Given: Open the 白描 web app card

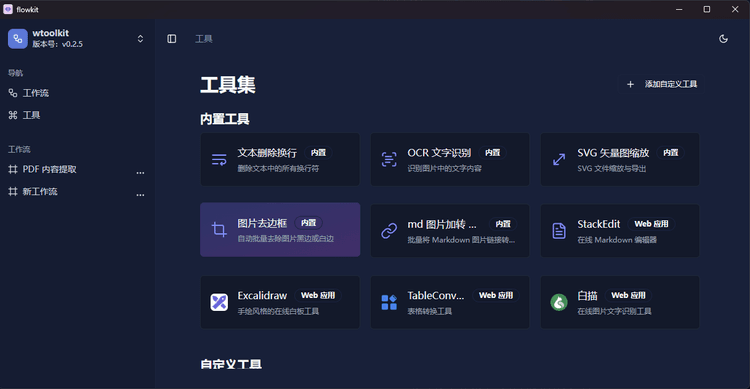Looking at the screenshot, I should click(x=620, y=302).
